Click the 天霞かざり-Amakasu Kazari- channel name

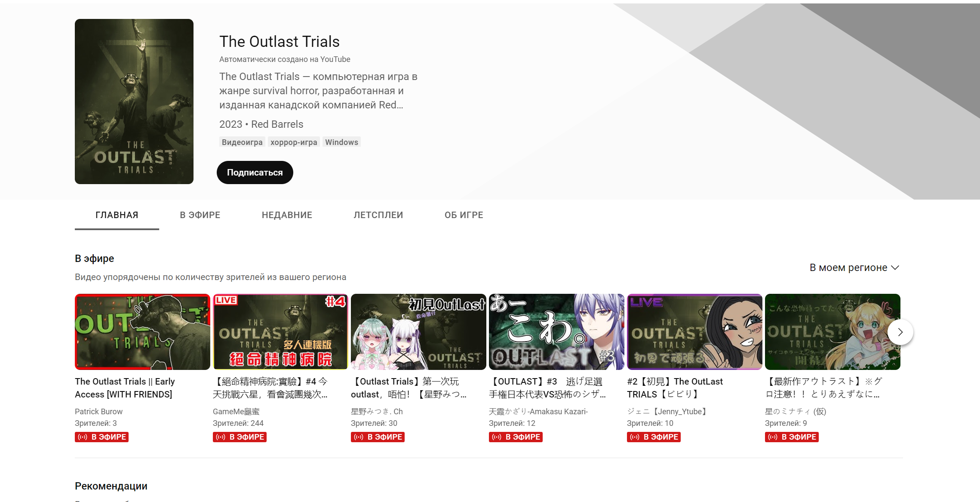click(538, 412)
